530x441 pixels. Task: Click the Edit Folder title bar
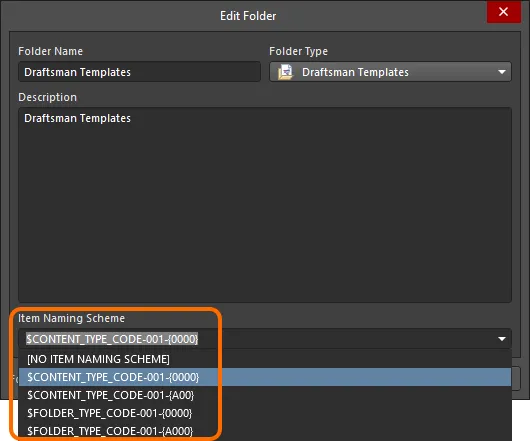pyautogui.click(x=248, y=16)
